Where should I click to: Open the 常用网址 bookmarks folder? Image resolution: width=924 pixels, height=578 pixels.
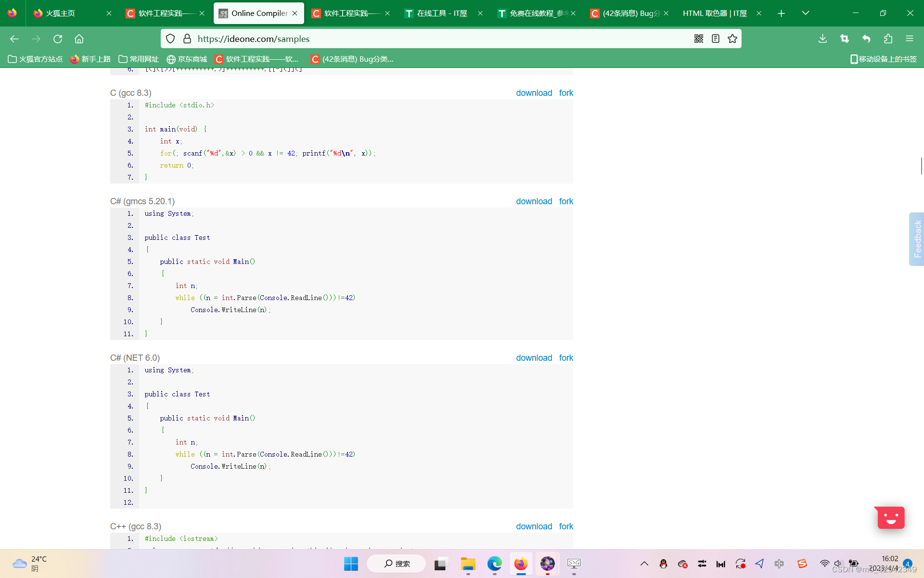pos(139,59)
